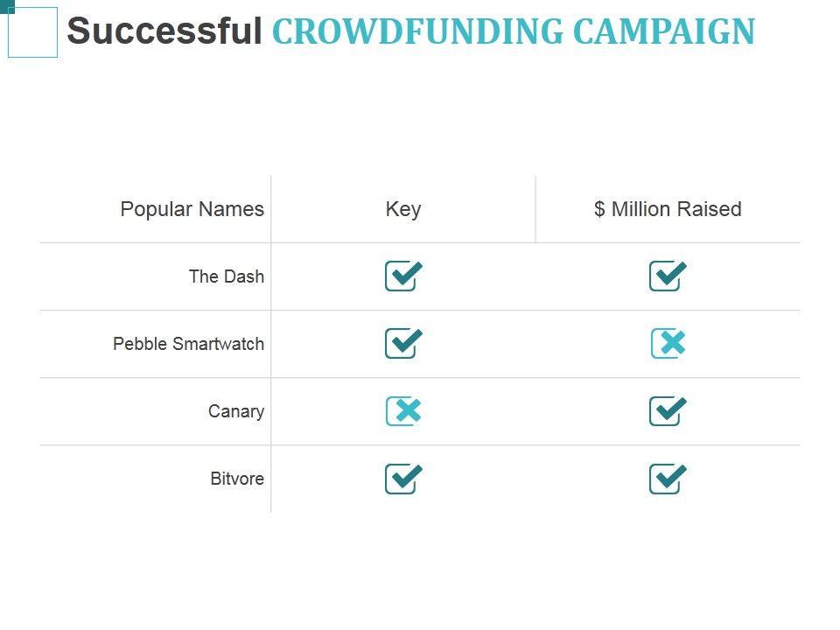
Task: Click the square logo beside the title
Action: [x=33, y=33]
